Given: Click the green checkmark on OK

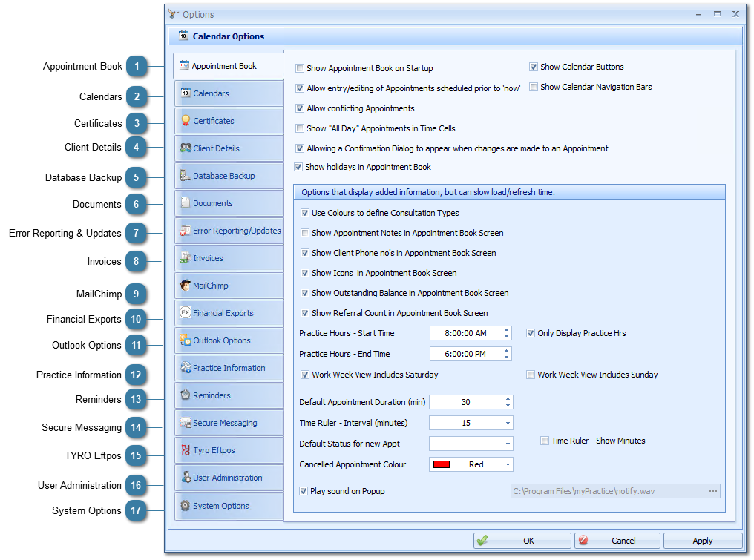Looking at the screenshot, I should pyautogui.click(x=482, y=541).
